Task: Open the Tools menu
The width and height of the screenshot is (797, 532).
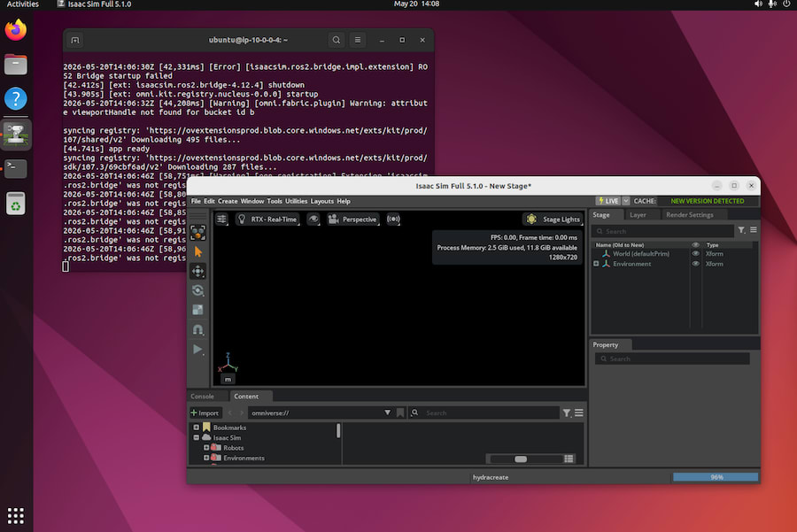Action: point(275,201)
